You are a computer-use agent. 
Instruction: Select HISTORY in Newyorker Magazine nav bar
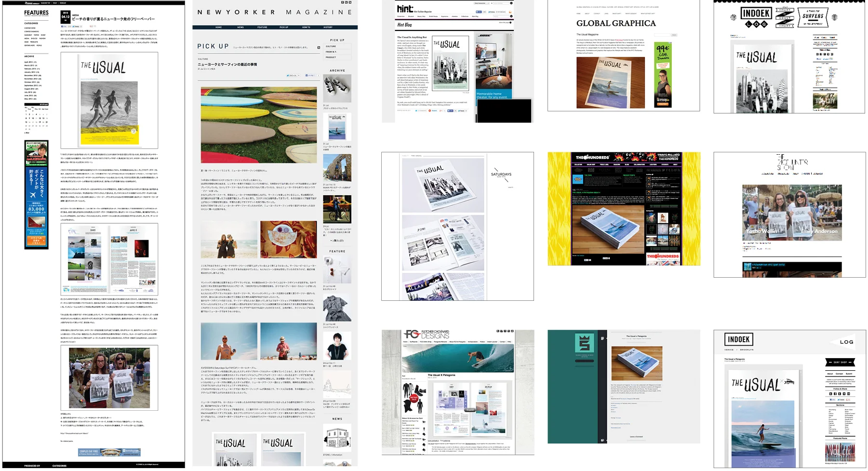(328, 27)
